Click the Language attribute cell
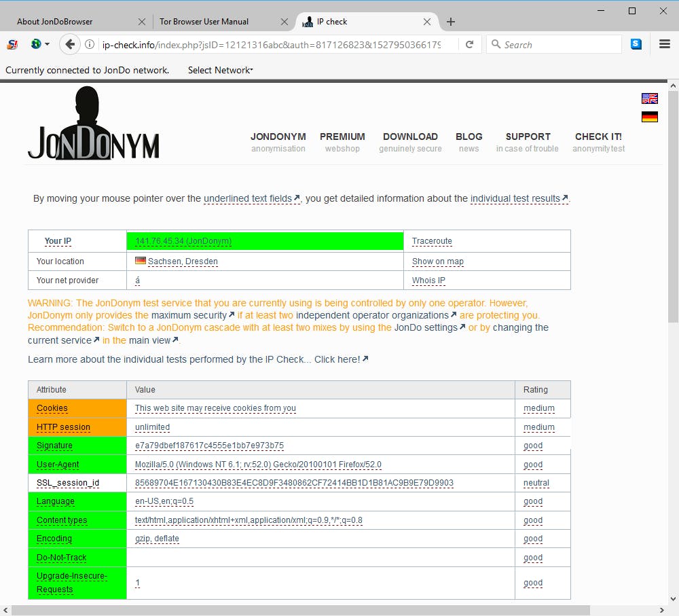This screenshot has height=616, width=679. click(77, 501)
